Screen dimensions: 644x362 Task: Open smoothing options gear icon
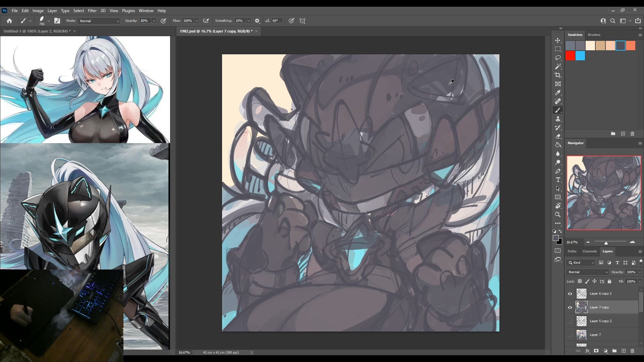pyautogui.click(x=257, y=21)
